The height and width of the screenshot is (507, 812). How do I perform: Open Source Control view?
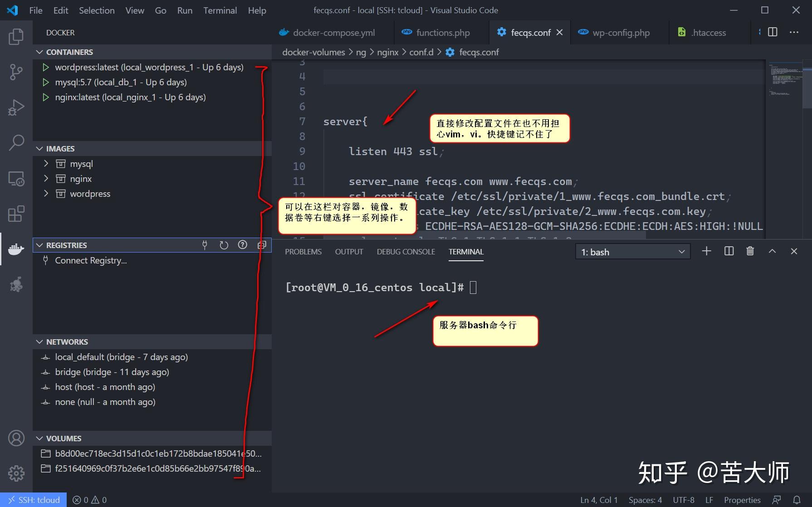click(x=16, y=72)
